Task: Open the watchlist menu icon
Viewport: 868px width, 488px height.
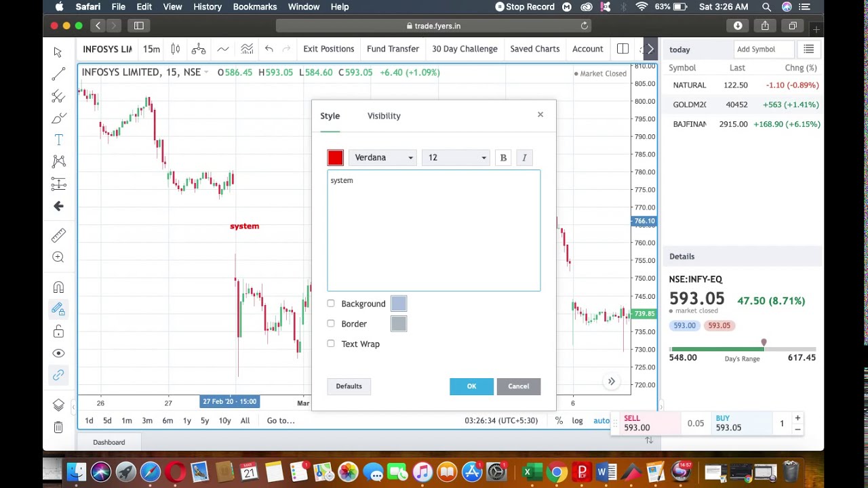Action: tap(808, 49)
